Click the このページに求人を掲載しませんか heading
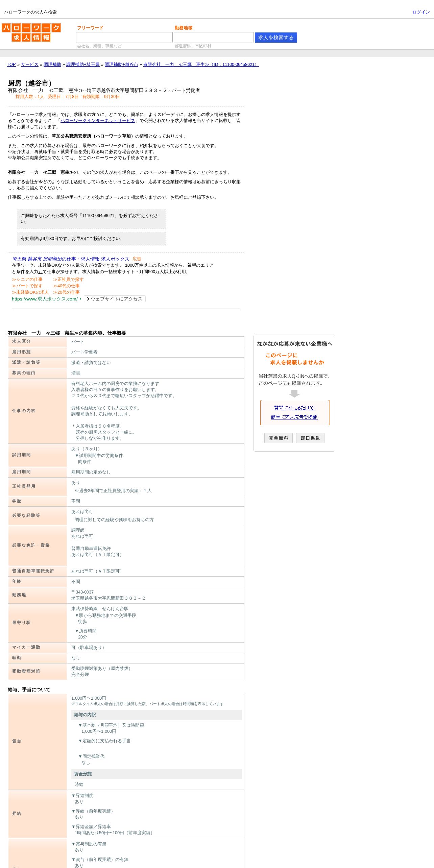 coord(294,359)
